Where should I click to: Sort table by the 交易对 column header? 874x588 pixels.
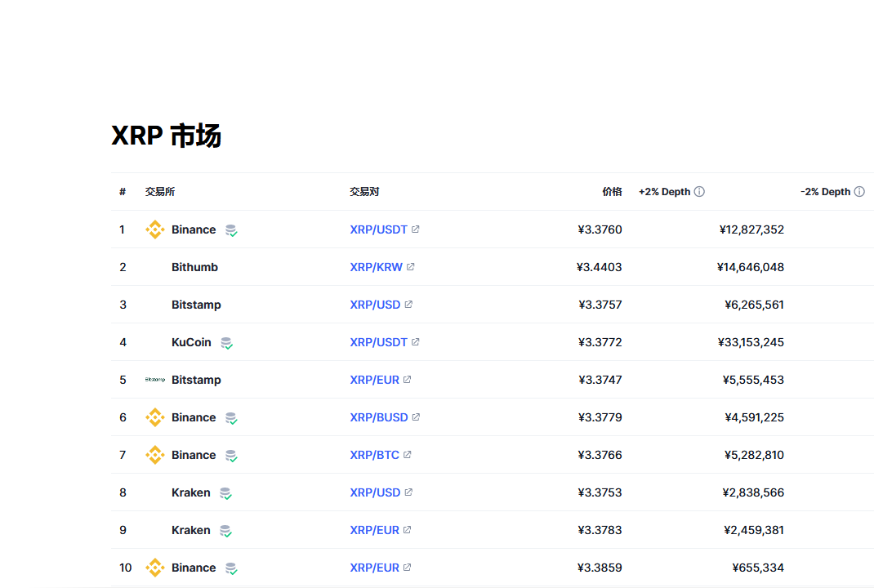pyautogui.click(x=364, y=192)
